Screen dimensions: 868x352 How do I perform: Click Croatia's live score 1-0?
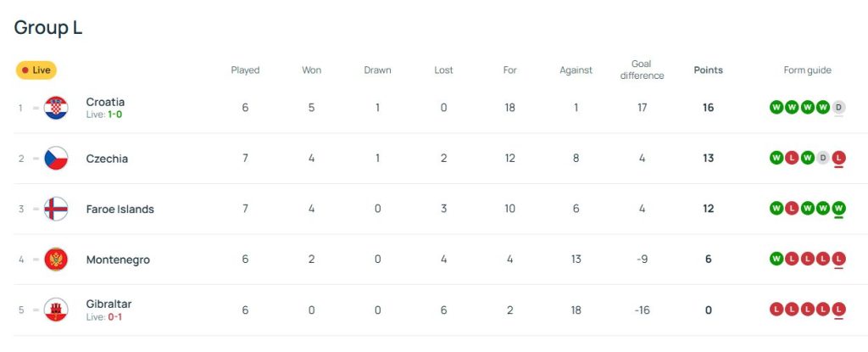[x=115, y=114]
